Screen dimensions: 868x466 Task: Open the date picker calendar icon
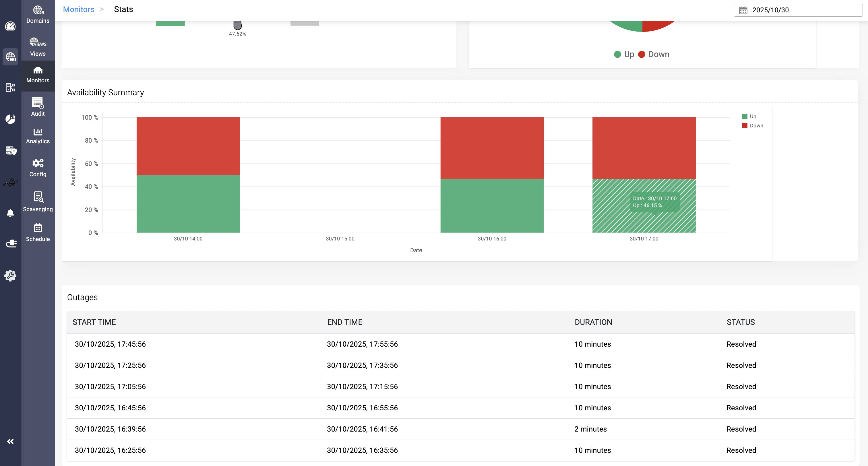pos(743,10)
